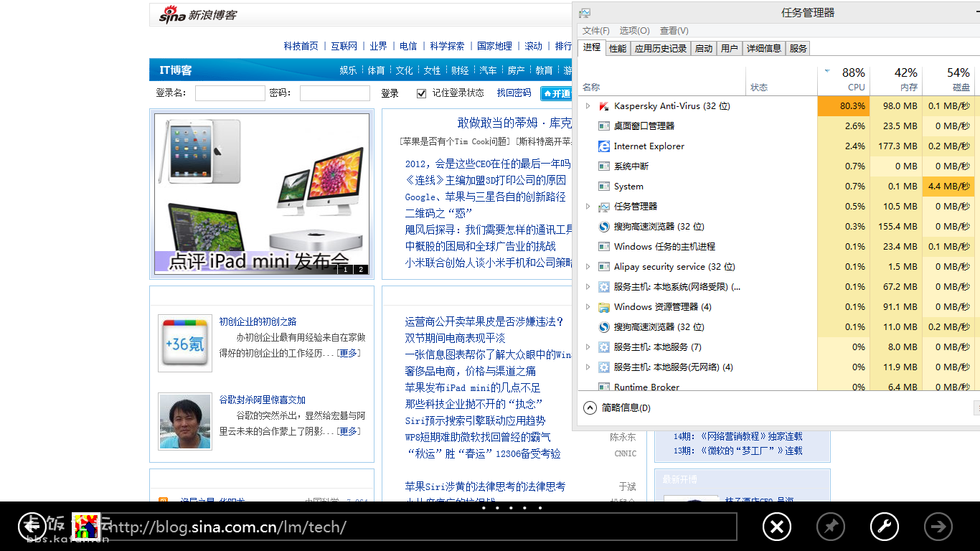
Task: Open the CPU column sort arrow
Action: click(827, 71)
